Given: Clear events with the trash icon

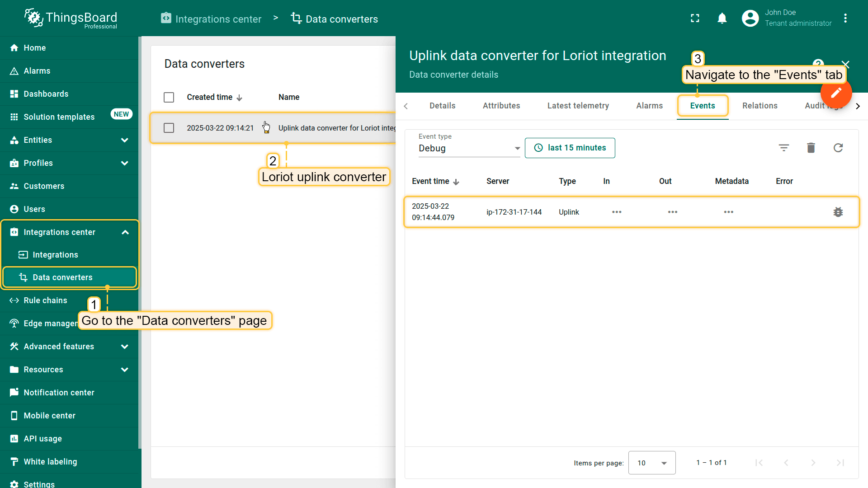Looking at the screenshot, I should point(811,148).
